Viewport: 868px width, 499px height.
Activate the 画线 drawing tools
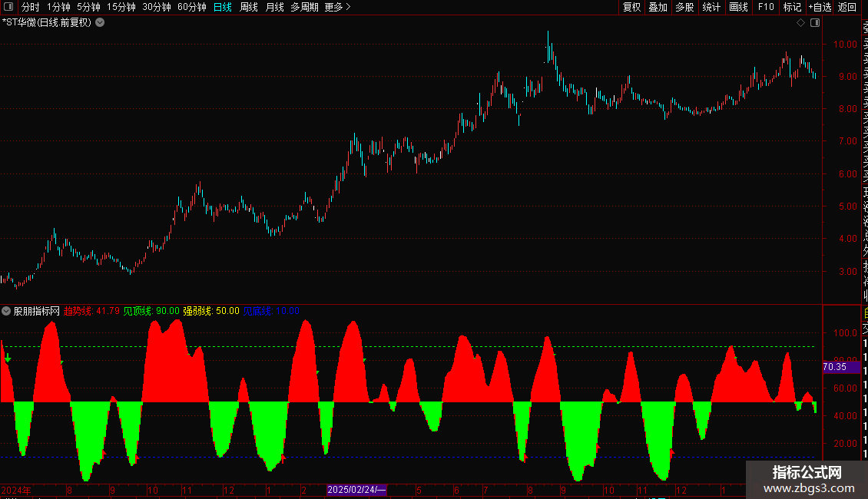[x=738, y=7]
